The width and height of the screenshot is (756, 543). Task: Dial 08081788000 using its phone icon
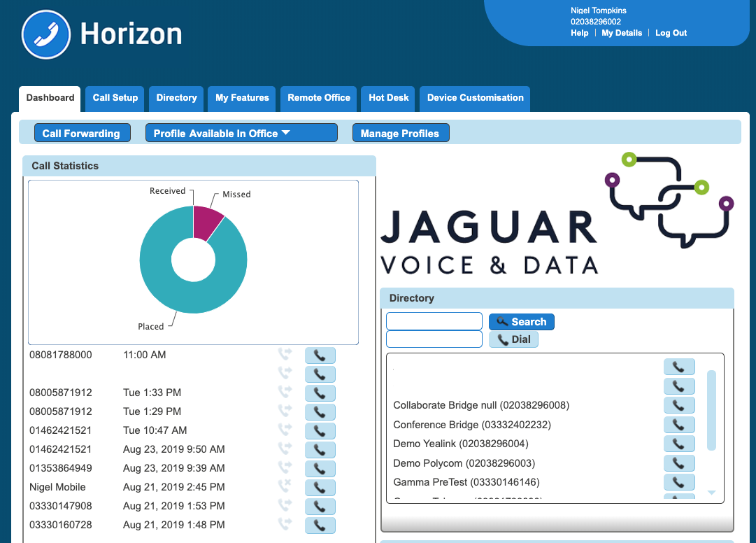coord(320,355)
